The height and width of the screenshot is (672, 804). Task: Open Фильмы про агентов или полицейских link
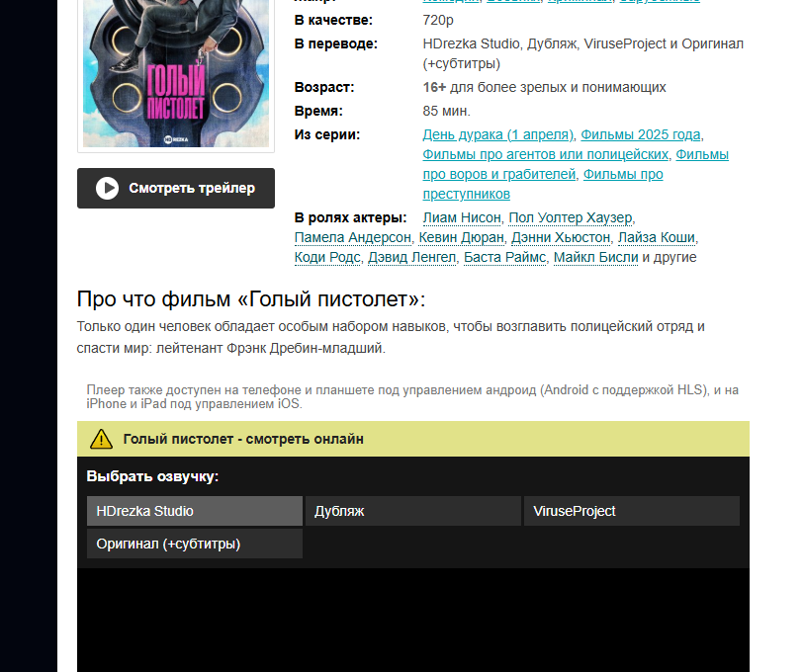(x=546, y=155)
